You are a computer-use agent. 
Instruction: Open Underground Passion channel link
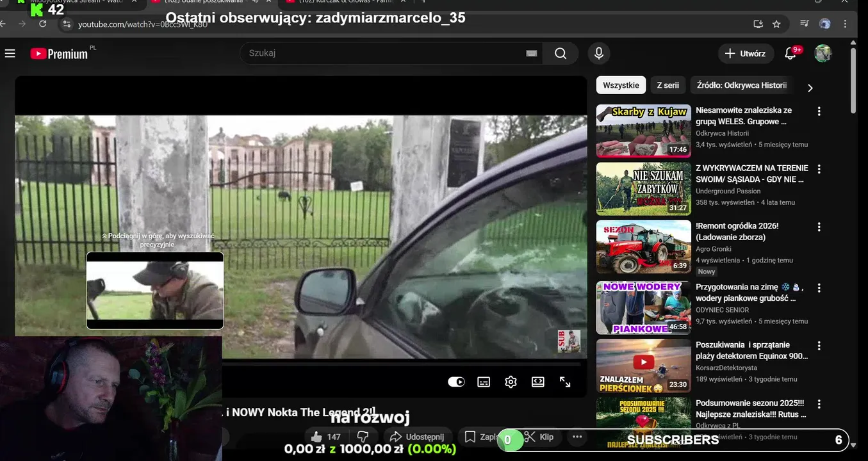click(728, 191)
